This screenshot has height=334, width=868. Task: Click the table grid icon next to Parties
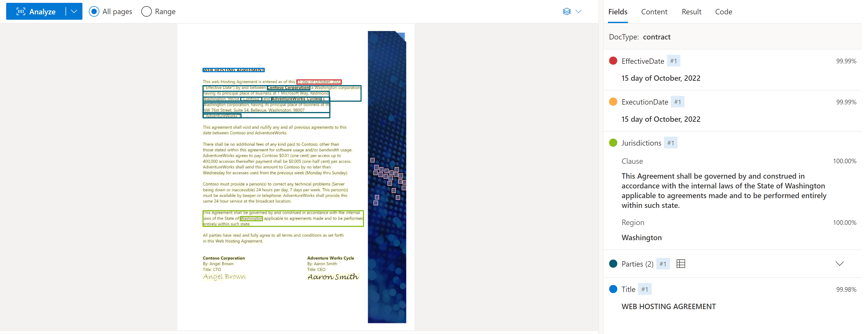coord(681,264)
